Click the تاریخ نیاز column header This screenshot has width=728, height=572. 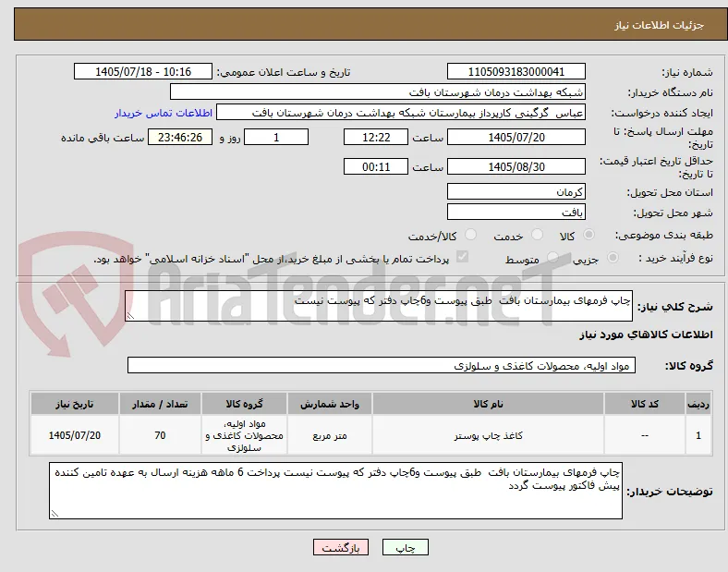75,404
